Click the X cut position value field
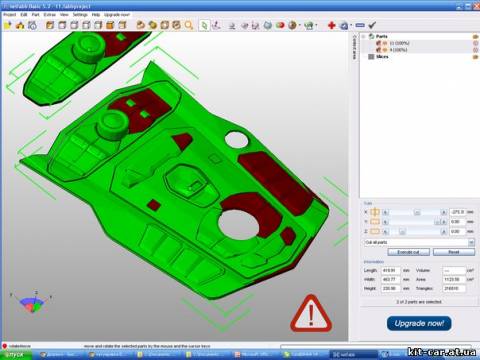480x360 pixels. coord(457,212)
